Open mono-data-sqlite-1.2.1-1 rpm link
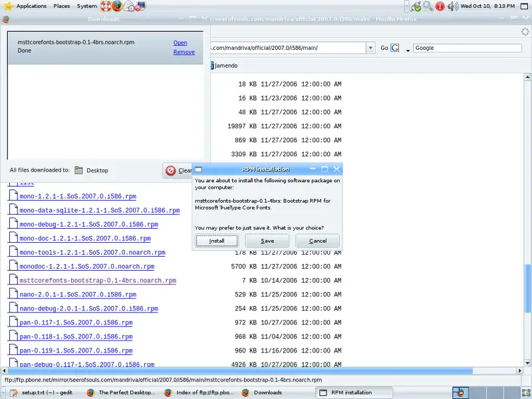This screenshot has width=532, height=399. click(99, 210)
